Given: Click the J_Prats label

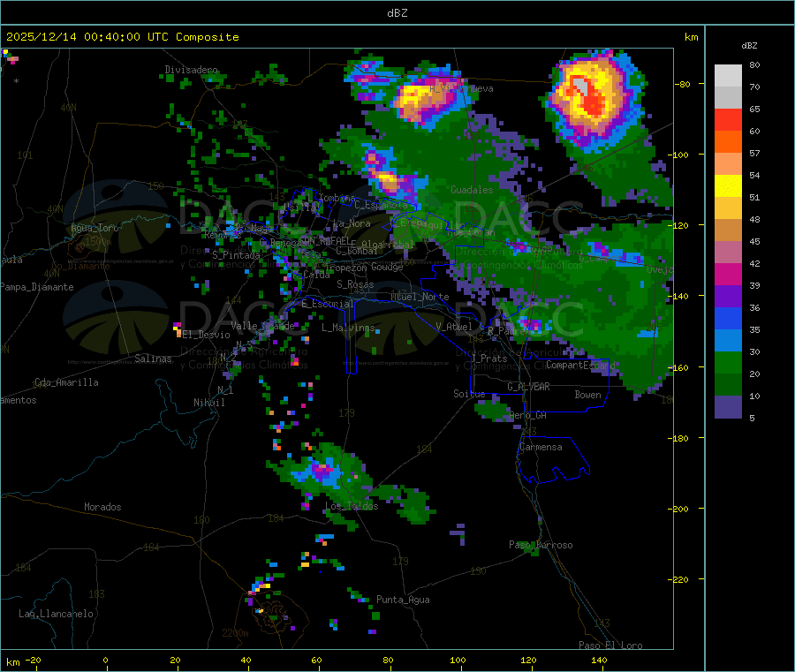Looking at the screenshot, I should click(x=489, y=359).
